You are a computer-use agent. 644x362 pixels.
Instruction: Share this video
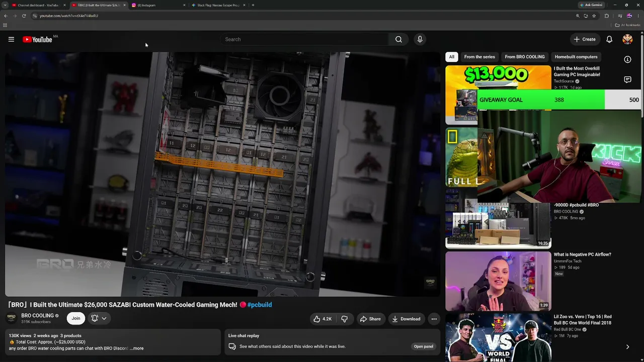coord(370,319)
